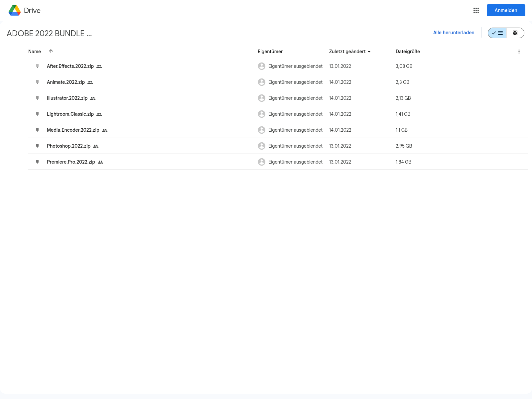Screen dimensions: 532x399
Task: Click the Dateigröße column header
Action: pyautogui.click(x=408, y=52)
